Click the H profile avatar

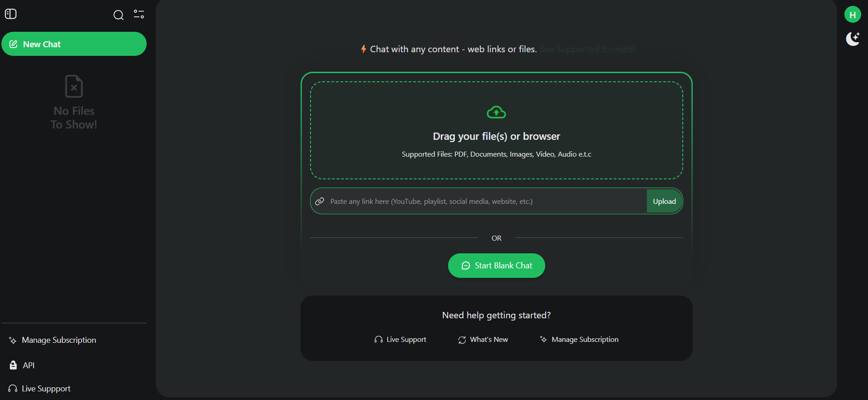pos(853,14)
